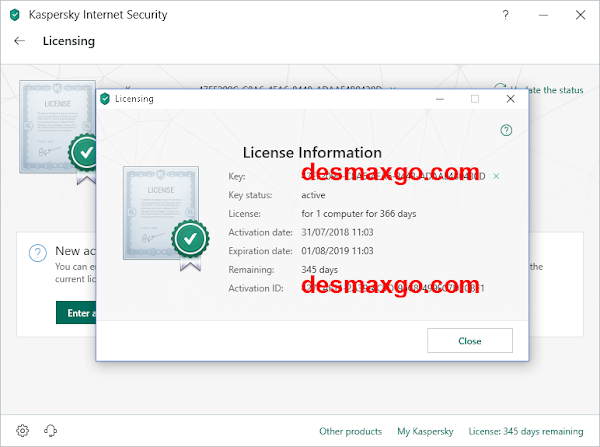
Task: Open settings via the gear icon
Action: click(23, 431)
